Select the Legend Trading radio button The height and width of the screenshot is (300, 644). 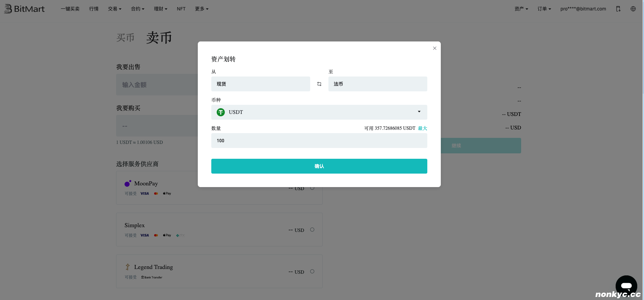click(x=312, y=271)
